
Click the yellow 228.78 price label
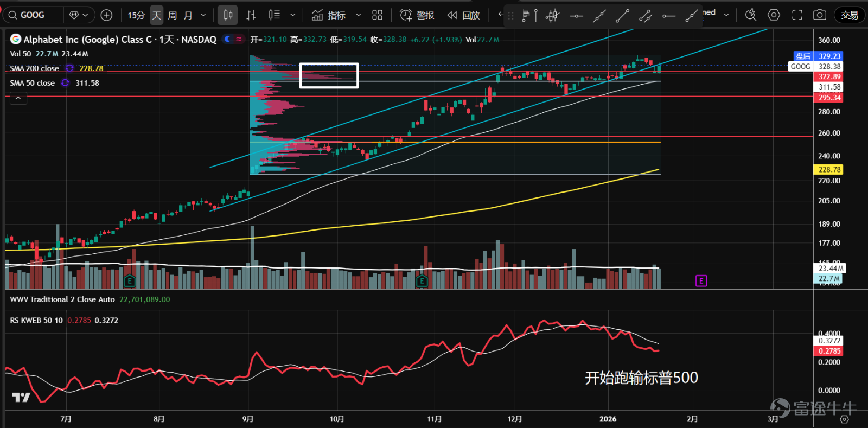(829, 170)
